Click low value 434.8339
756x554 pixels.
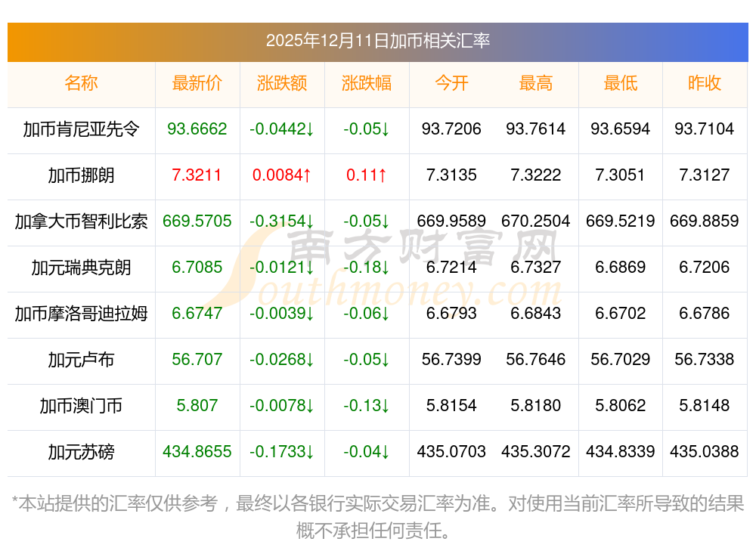[x=621, y=451]
